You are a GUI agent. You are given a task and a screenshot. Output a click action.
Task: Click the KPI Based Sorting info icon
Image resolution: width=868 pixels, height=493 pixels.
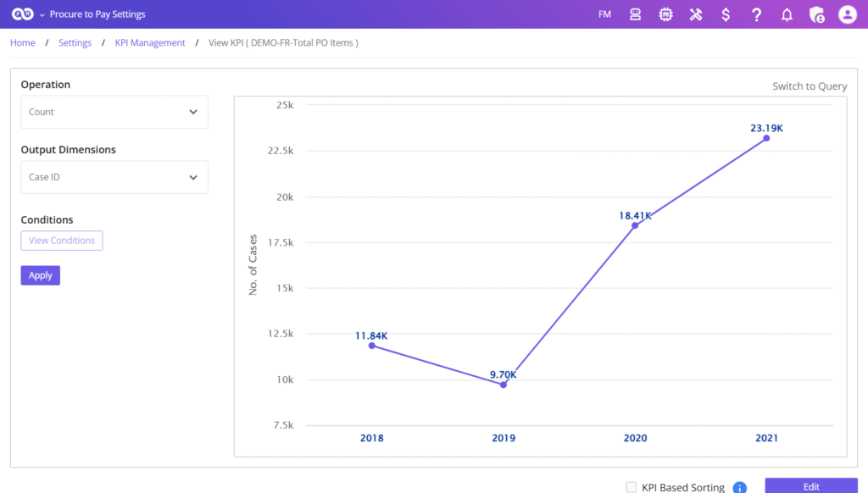(x=739, y=488)
